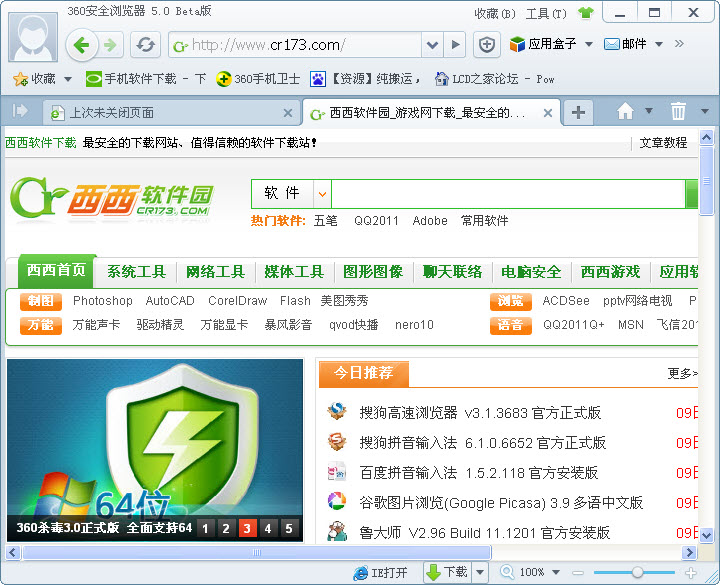720x585 pixels.
Task: Show more toolbar items with double chevron
Action: (680, 44)
